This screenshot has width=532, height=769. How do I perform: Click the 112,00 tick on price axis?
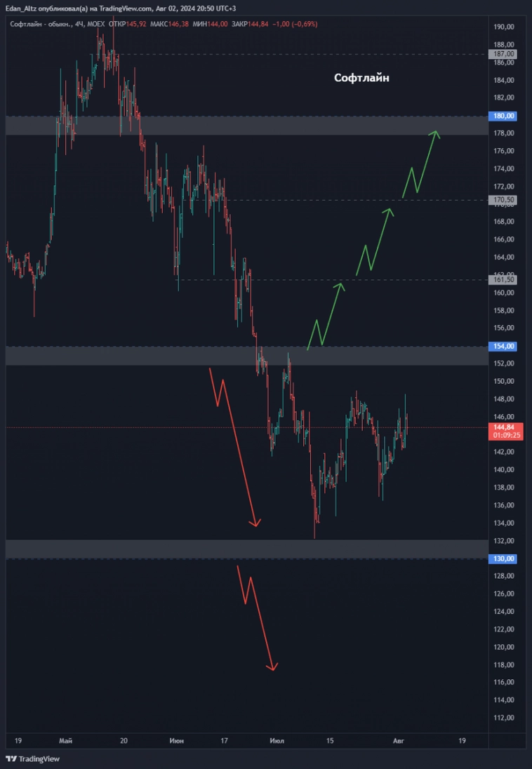pyautogui.click(x=504, y=718)
